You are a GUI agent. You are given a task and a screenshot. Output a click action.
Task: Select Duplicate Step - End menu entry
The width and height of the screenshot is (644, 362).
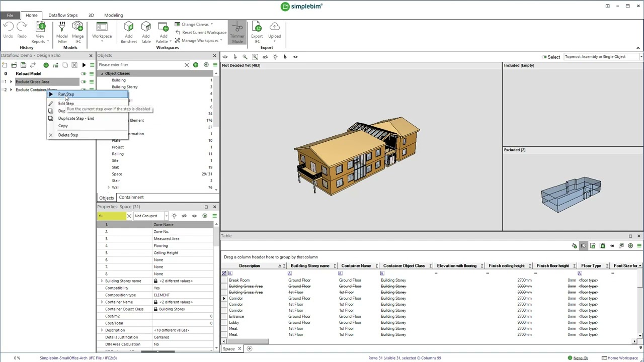pyautogui.click(x=76, y=118)
